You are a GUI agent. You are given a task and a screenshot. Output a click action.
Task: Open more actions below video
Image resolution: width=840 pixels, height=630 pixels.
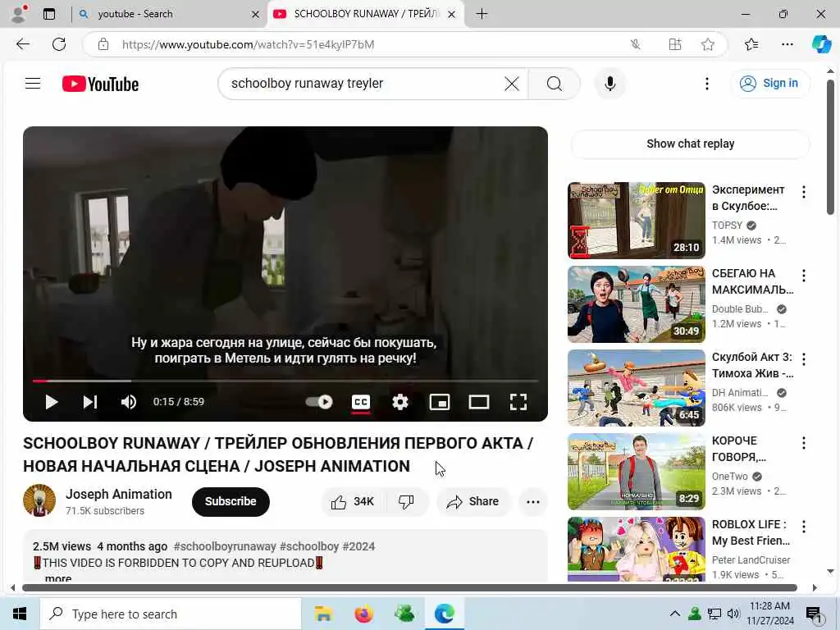533,502
